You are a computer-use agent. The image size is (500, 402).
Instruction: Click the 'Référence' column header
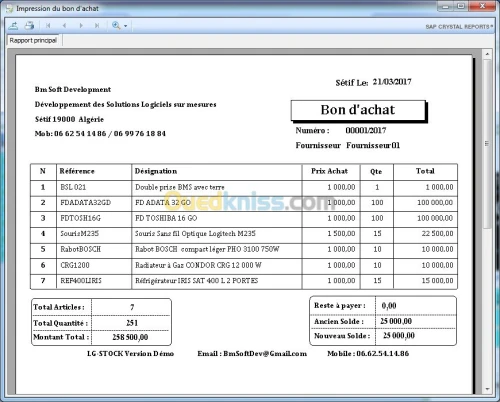click(77, 171)
